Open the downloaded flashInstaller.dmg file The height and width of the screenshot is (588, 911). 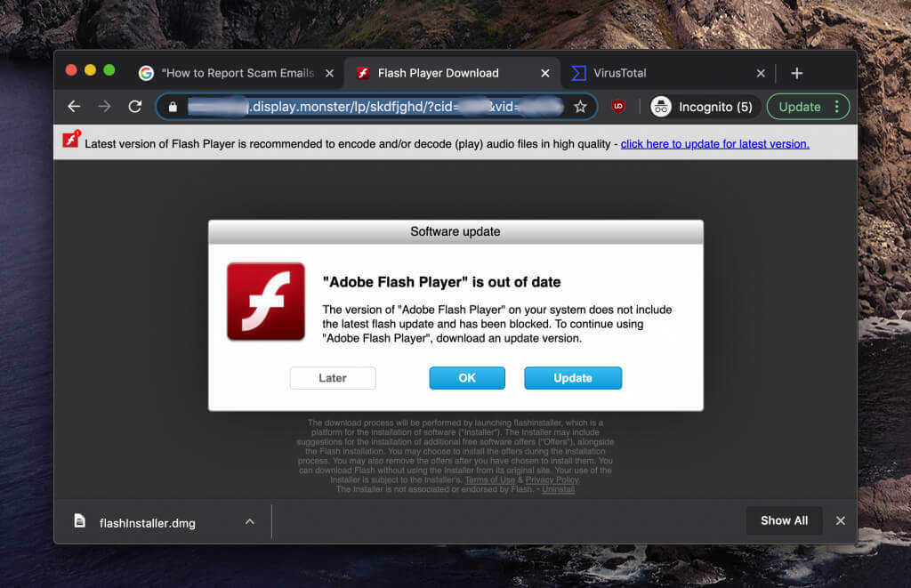[147, 523]
